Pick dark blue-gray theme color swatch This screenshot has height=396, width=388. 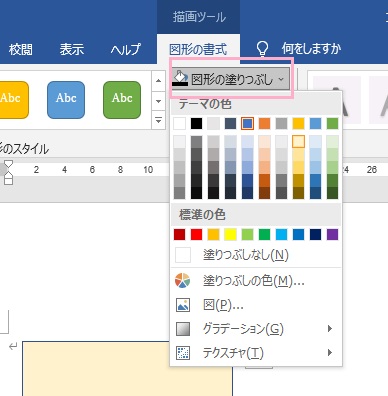[230, 124]
